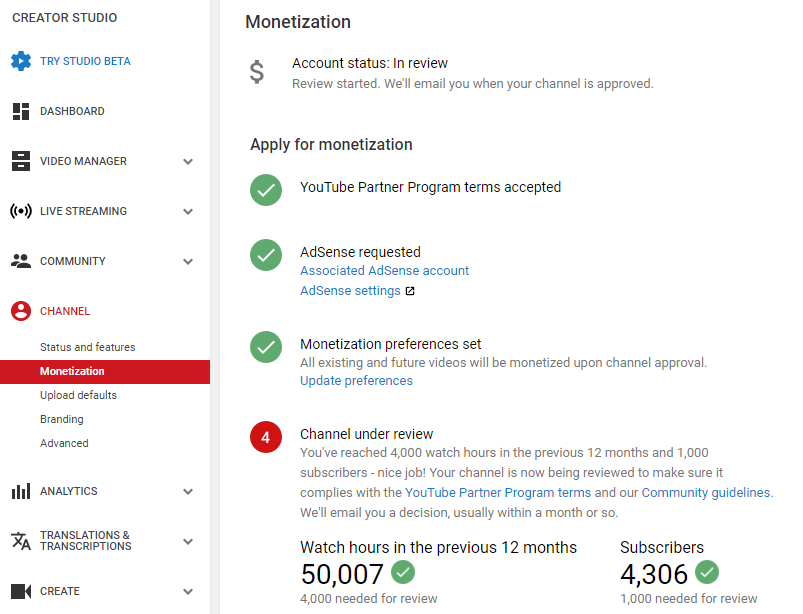Click the AdSense requested text
803x614 pixels.
(x=361, y=252)
